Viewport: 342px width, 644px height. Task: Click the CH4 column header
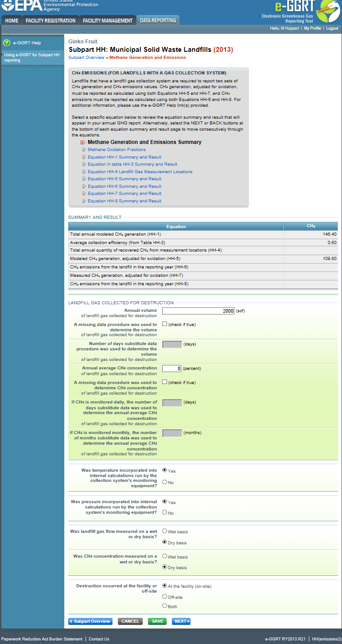[x=311, y=226]
